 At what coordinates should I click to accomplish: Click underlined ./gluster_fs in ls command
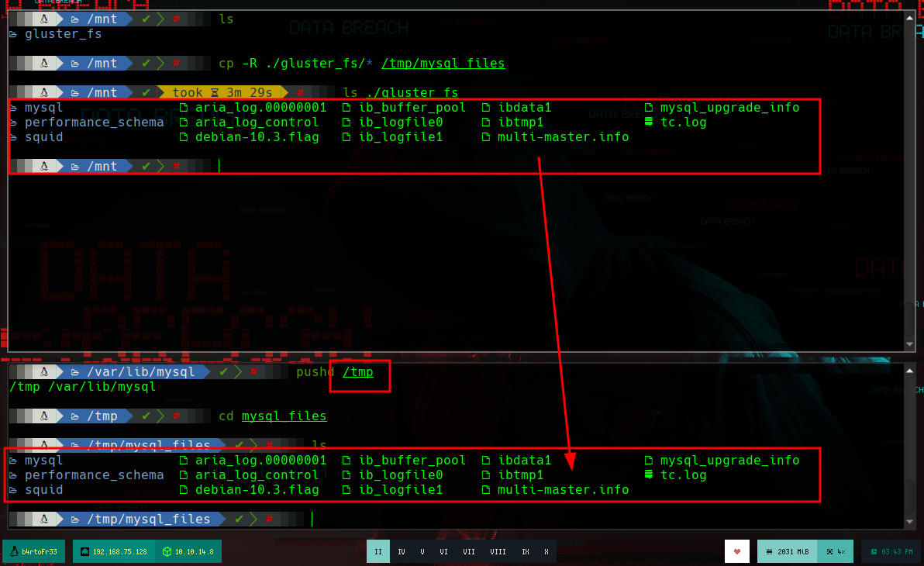coord(412,92)
